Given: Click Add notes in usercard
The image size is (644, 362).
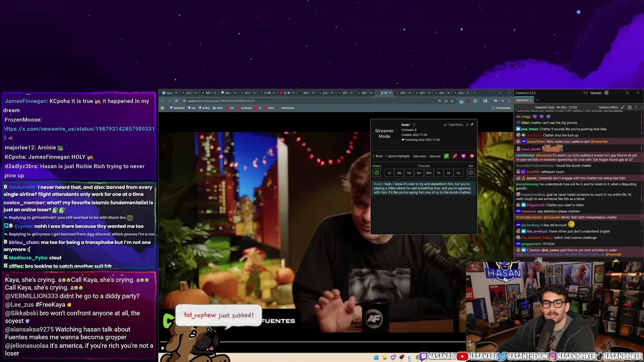Looking at the screenshot, I should click(x=420, y=156).
